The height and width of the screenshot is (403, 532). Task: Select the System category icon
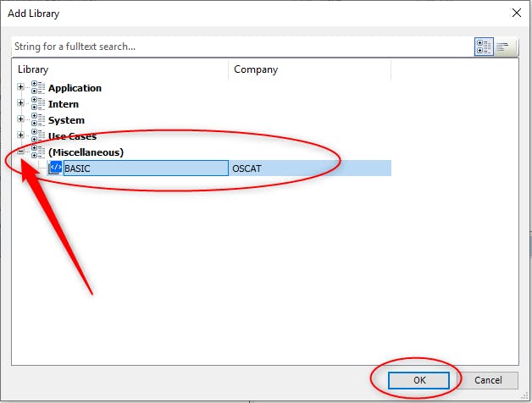coord(38,119)
